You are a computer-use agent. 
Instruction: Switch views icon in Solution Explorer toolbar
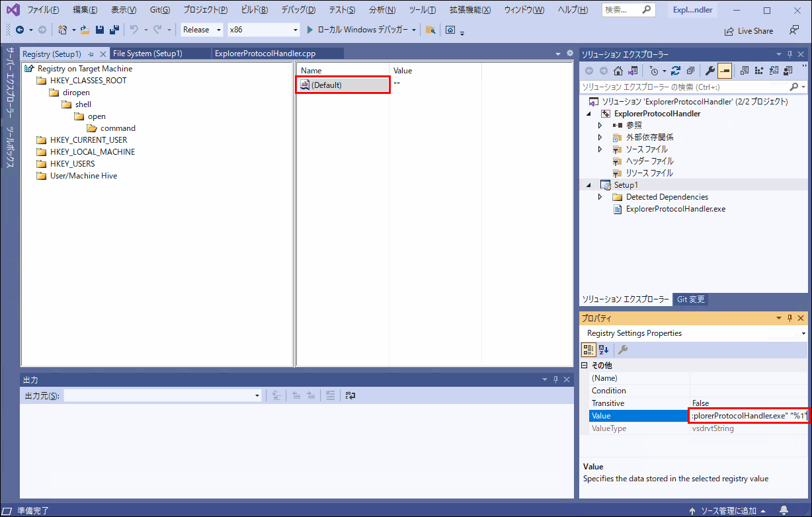tap(633, 71)
